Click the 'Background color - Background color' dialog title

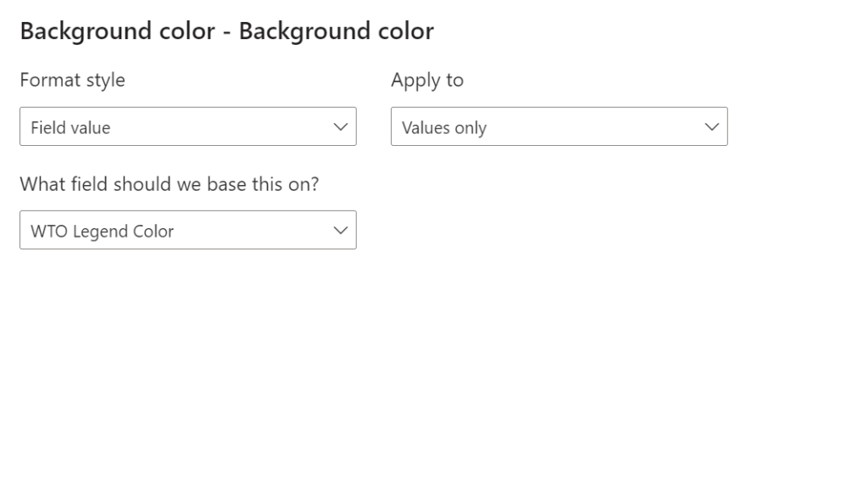227,31
